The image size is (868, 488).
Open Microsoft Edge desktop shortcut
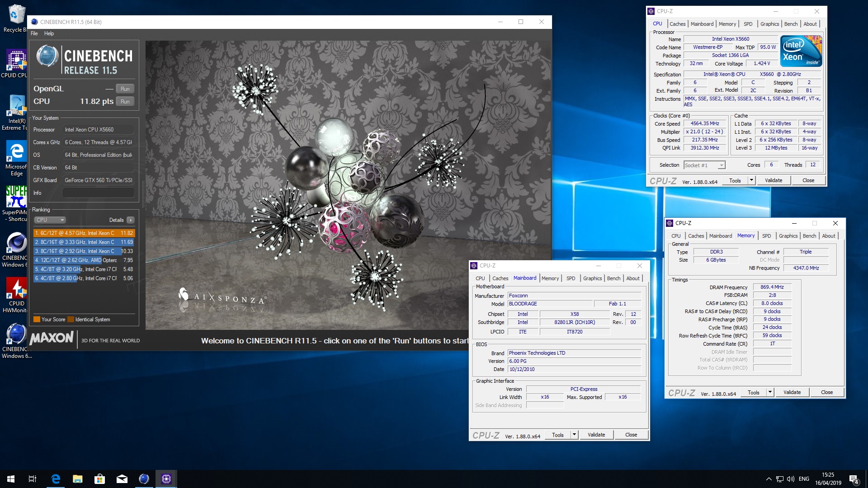16,158
